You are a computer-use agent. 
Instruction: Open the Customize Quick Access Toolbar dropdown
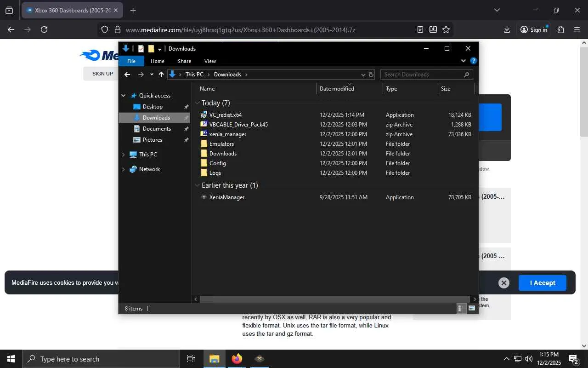click(159, 49)
